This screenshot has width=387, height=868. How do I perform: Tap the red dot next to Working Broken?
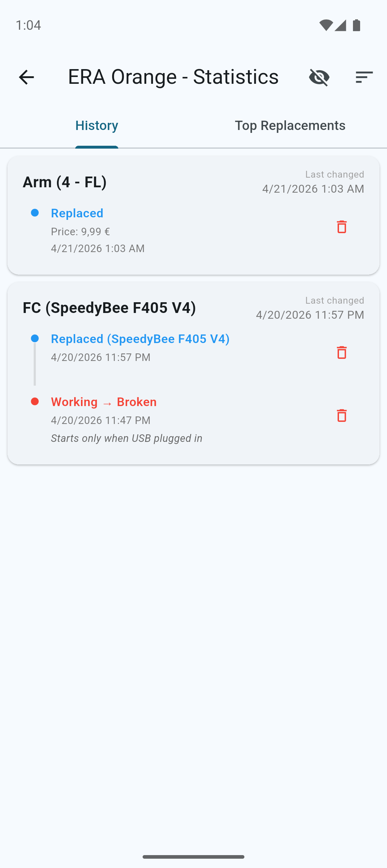coord(35,402)
